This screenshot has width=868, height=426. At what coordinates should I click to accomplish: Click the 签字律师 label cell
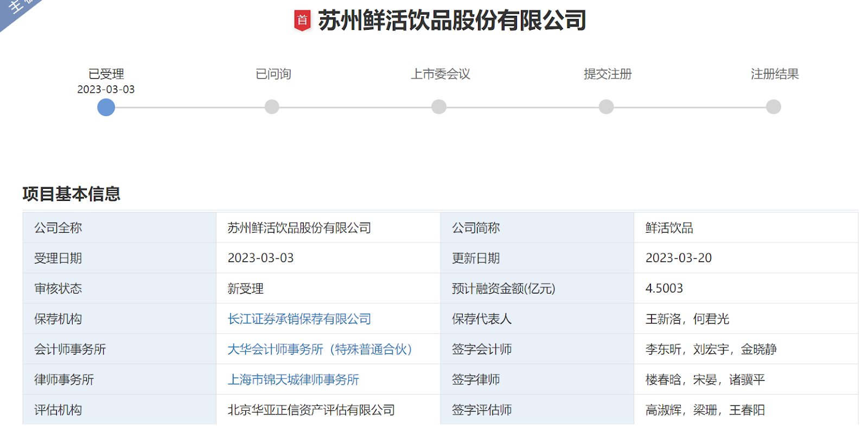click(537, 380)
